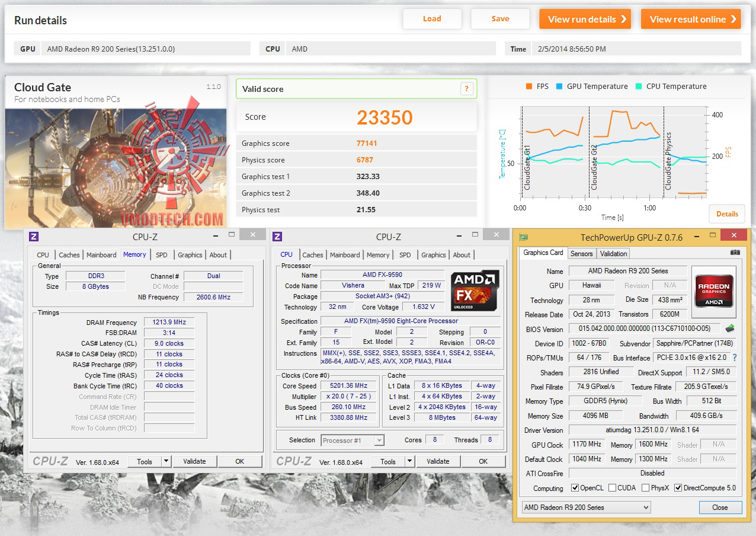Click the GPU-Z screenshot camera icon

pos(735,253)
